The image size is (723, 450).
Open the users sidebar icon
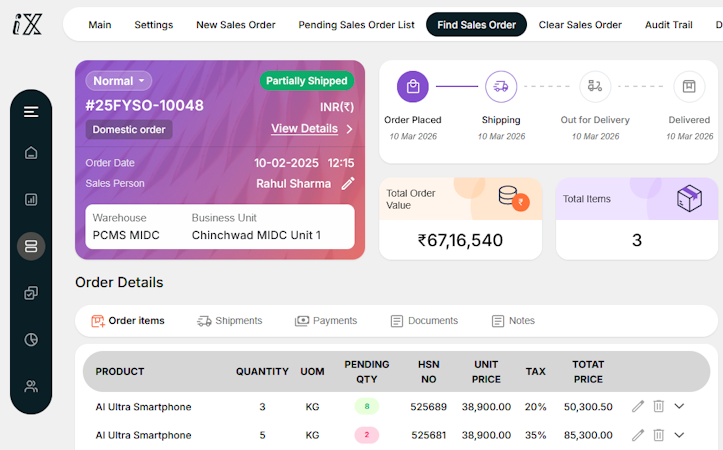(x=31, y=386)
